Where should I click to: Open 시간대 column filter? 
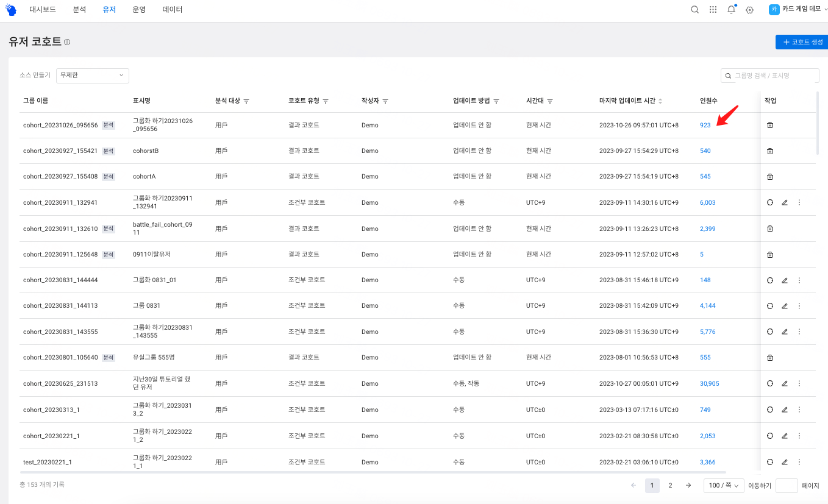tap(550, 101)
